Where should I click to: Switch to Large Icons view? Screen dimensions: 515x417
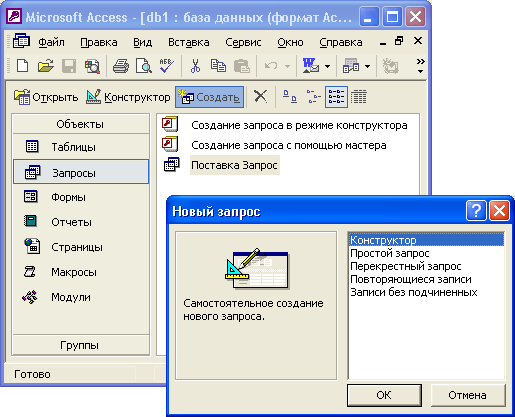[289, 97]
